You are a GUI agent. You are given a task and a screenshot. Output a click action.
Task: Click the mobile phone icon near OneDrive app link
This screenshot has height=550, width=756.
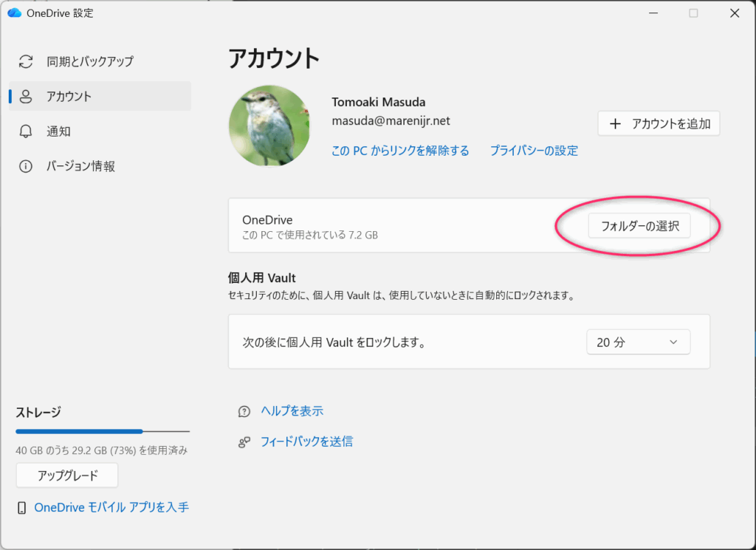pos(22,508)
